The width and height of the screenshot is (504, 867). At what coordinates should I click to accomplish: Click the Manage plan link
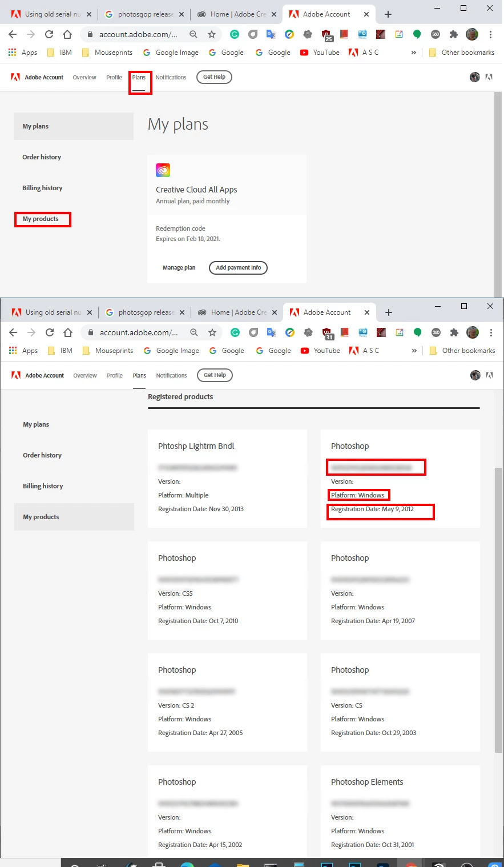[179, 267]
